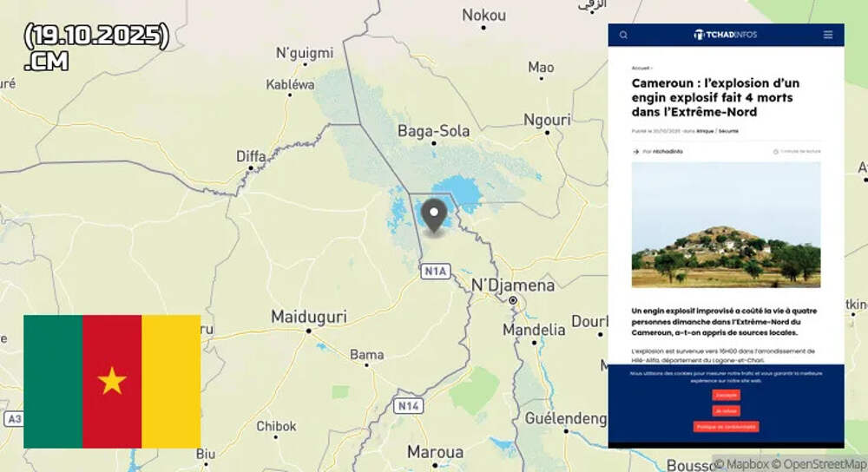The image size is (868, 472).
Task: Click the N1A road shield on the map
Action: tap(435, 271)
